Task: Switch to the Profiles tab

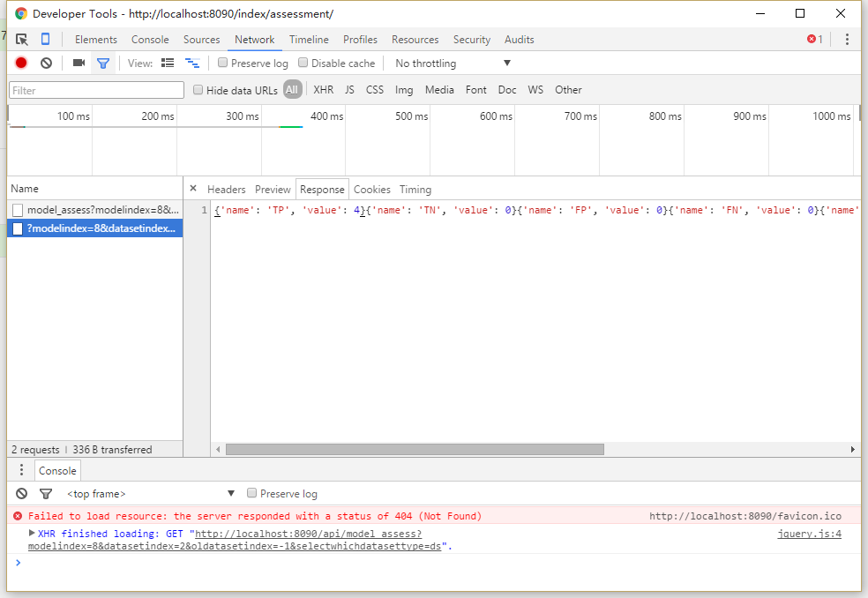Action: (x=361, y=40)
